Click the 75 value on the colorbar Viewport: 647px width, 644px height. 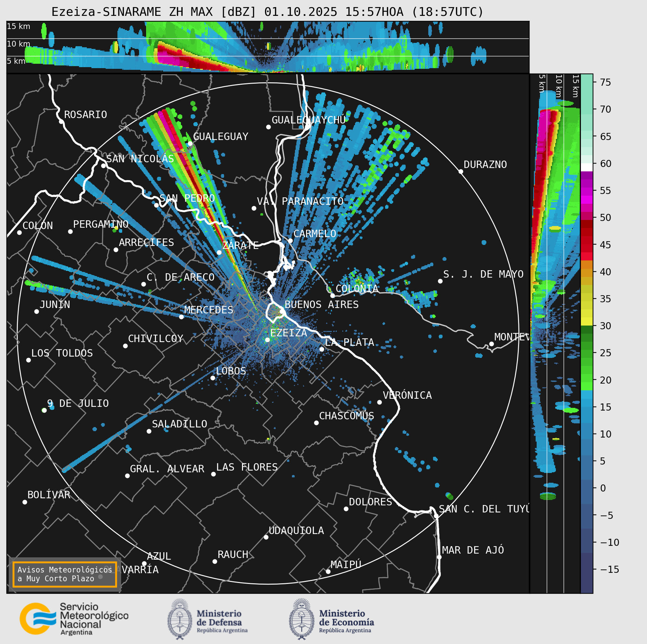(x=605, y=82)
